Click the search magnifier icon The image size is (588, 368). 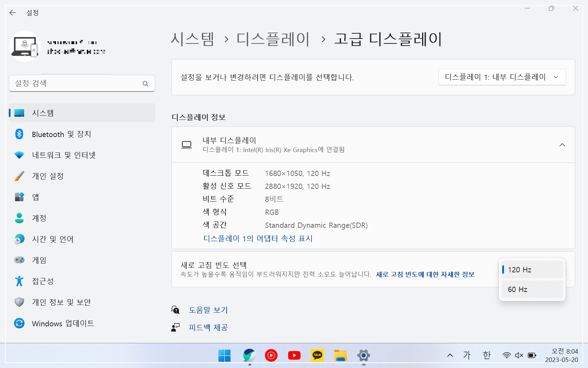tap(146, 83)
